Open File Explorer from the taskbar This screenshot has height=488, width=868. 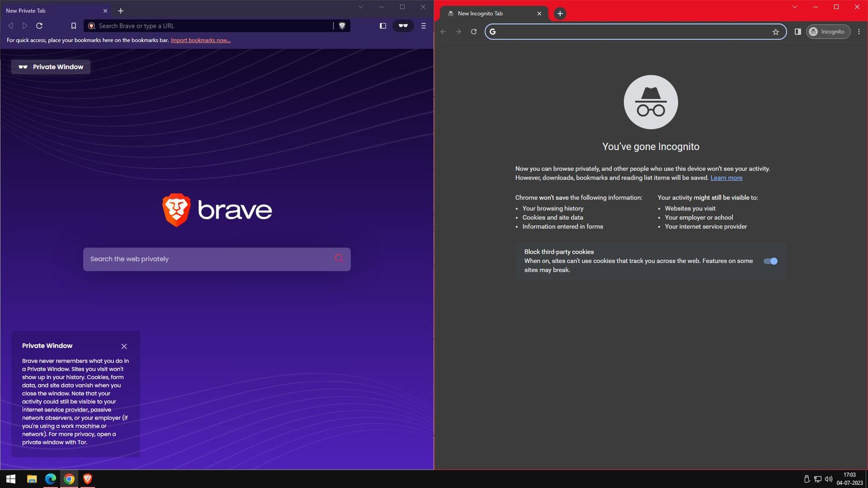point(32,479)
